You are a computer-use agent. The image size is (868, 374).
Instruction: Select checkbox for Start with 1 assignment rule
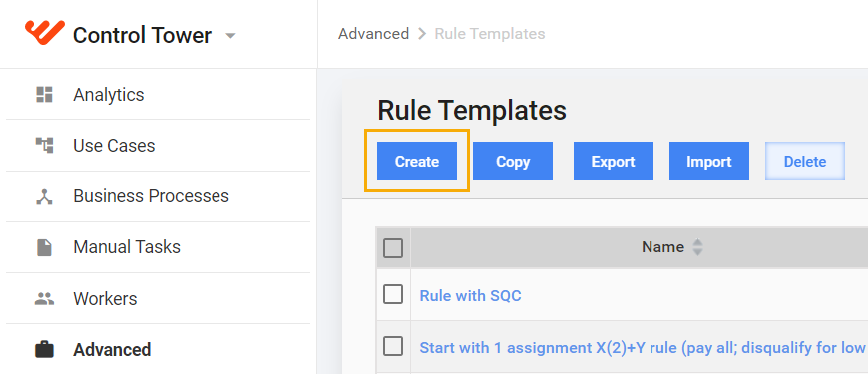point(393,347)
